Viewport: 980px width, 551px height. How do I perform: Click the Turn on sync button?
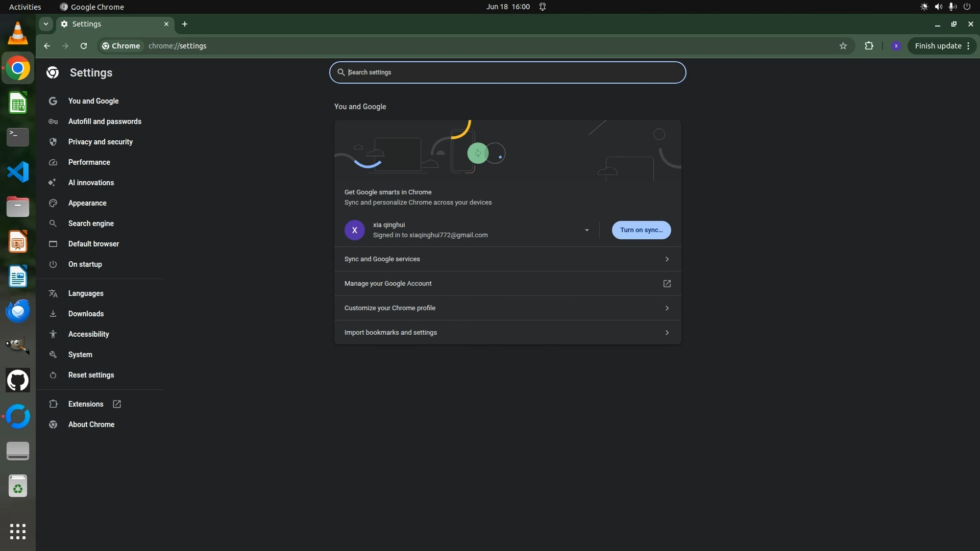(641, 230)
